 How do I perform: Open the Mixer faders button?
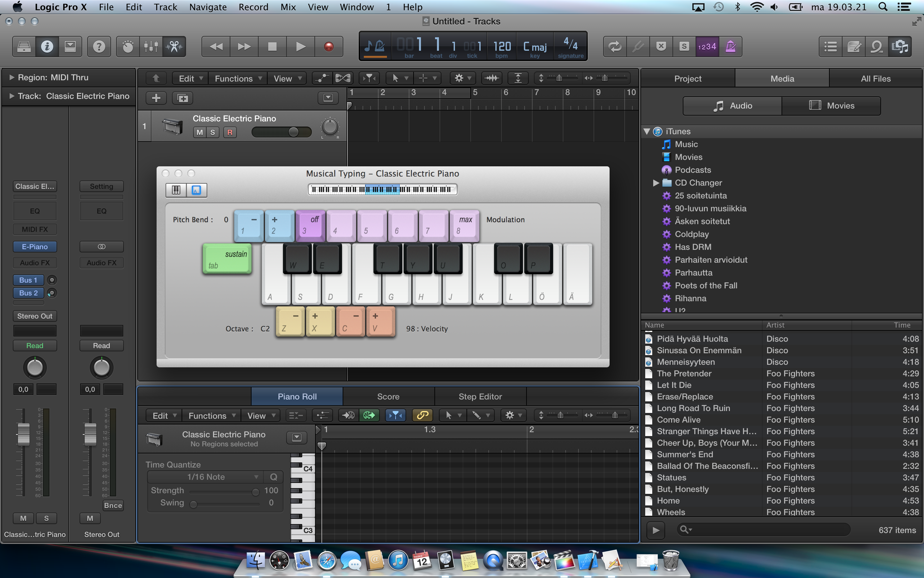[x=151, y=47]
